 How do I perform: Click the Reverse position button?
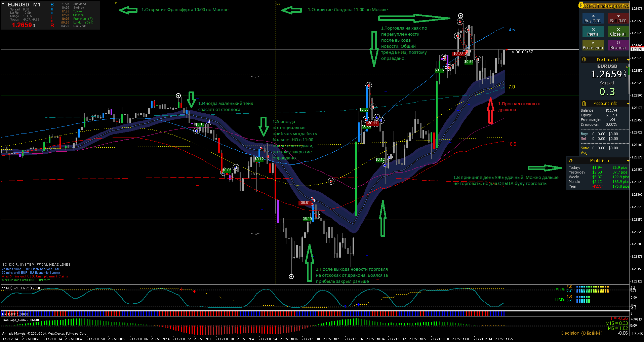pyautogui.click(x=618, y=45)
